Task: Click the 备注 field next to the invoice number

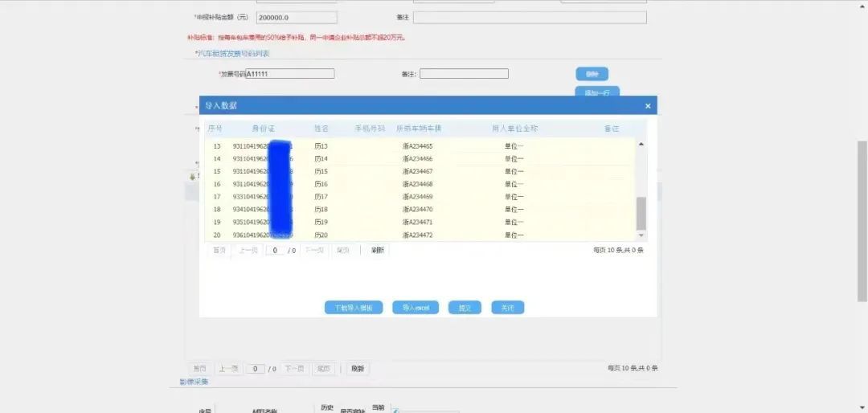Action: tap(464, 74)
